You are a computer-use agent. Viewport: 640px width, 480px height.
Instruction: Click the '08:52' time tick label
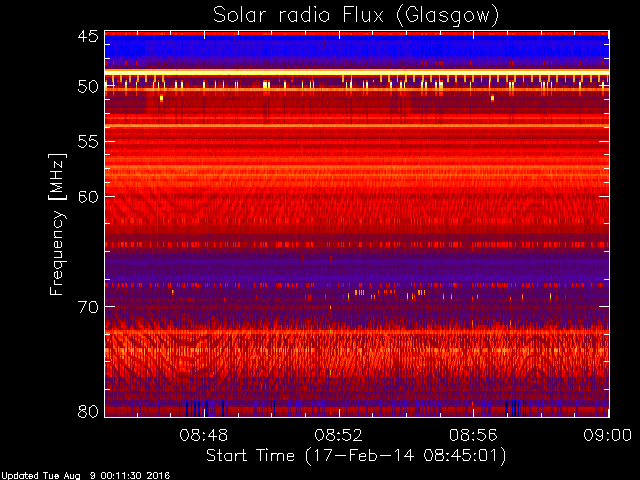(x=338, y=435)
